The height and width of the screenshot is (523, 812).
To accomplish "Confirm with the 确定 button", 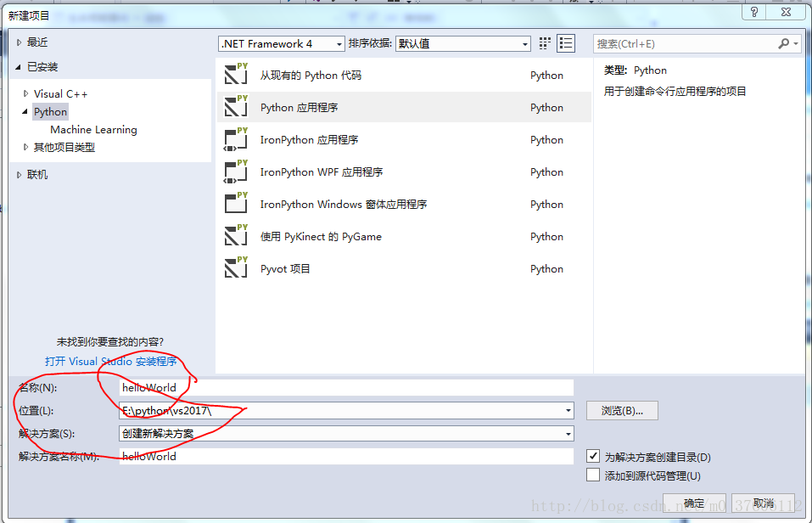I will pyautogui.click(x=694, y=503).
